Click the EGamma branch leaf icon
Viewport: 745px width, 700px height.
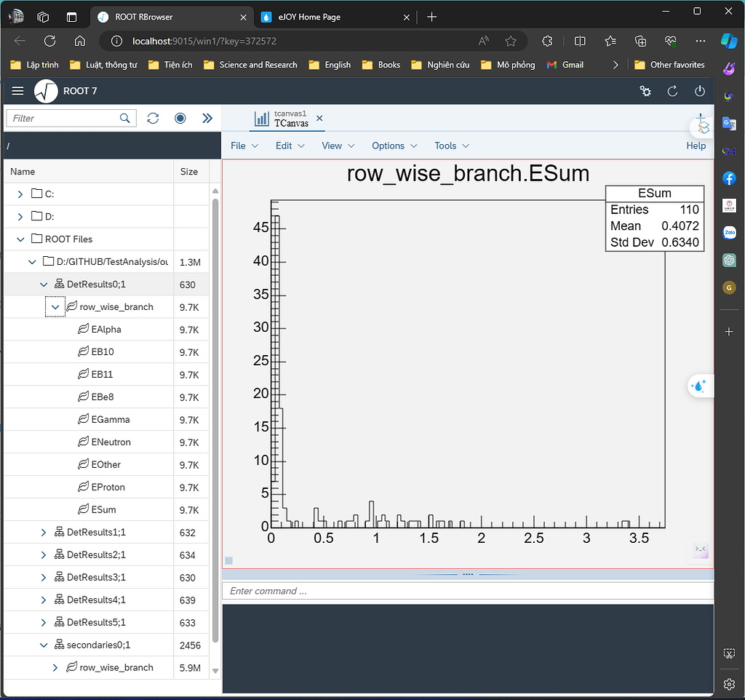[x=83, y=420]
